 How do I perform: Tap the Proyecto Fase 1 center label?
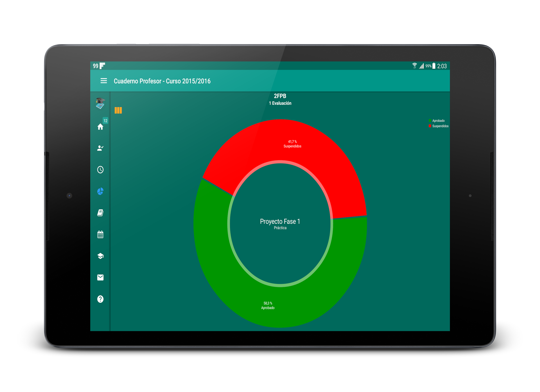click(280, 222)
